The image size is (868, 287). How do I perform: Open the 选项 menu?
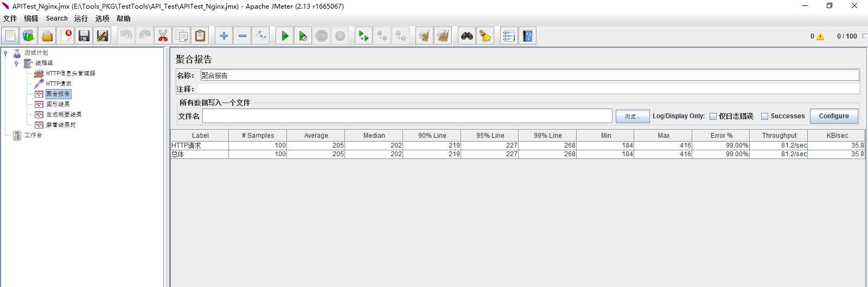[x=102, y=18]
